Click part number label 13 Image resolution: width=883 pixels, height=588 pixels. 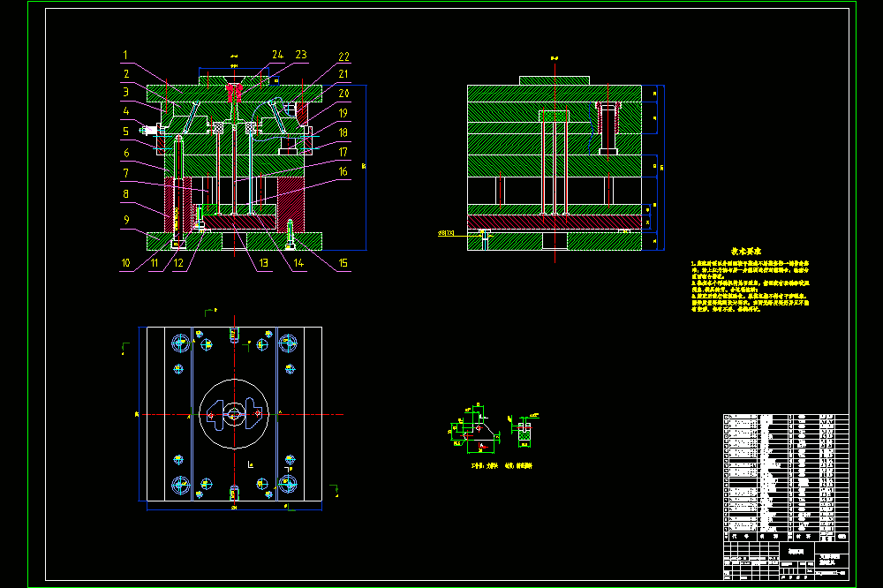coord(263,263)
